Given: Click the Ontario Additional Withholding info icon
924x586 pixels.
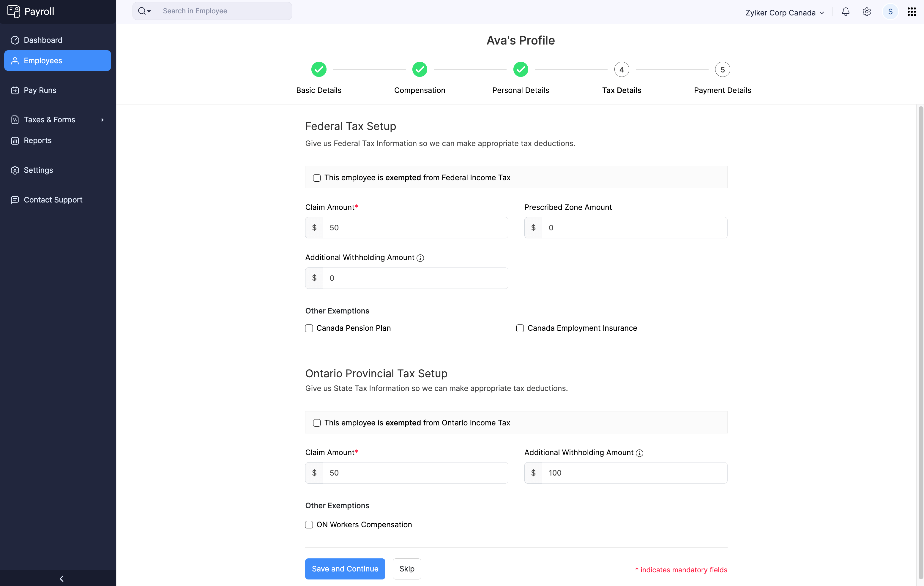Looking at the screenshot, I should [639, 453].
